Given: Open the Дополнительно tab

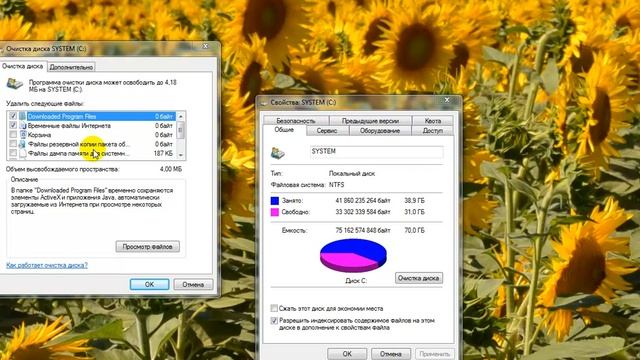Looking at the screenshot, I should click(71, 67).
